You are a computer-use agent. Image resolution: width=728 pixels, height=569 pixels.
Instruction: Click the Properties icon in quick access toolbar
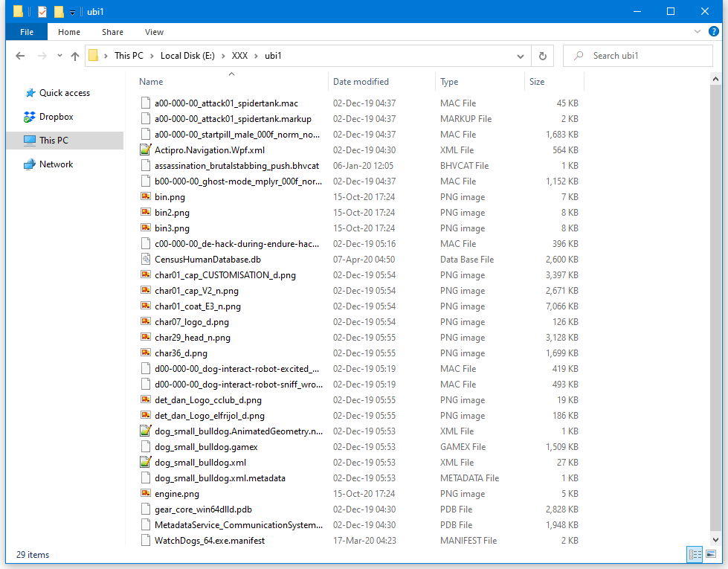click(x=42, y=11)
